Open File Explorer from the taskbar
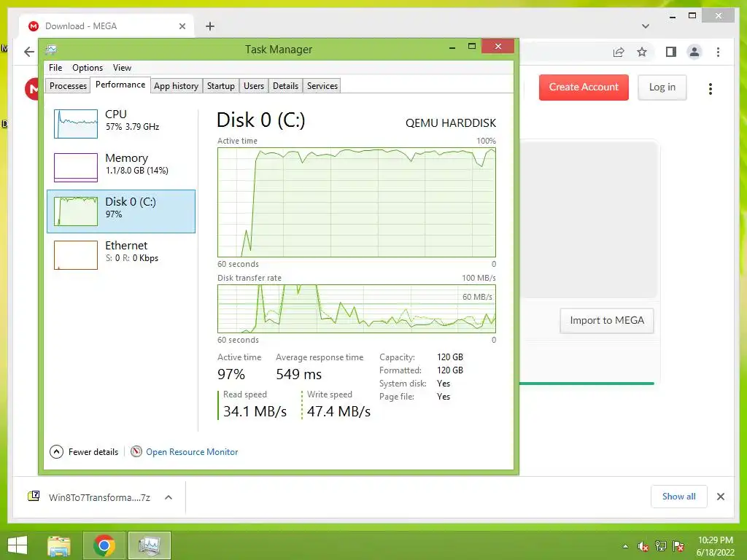Screen dimensions: 747x560 59,545
